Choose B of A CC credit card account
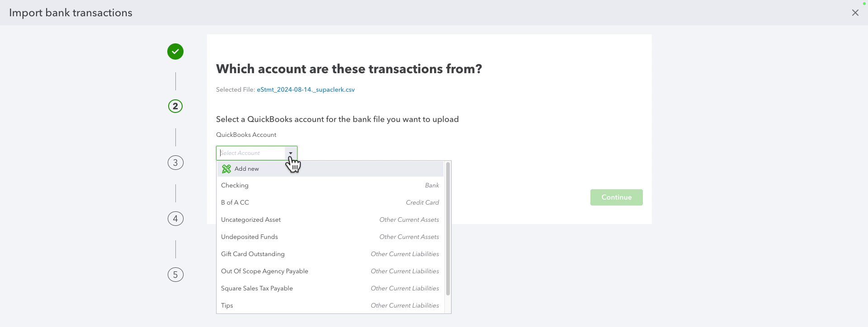Image resolution: width=868 pixels, height=327 pixels. tap(330, 203)
